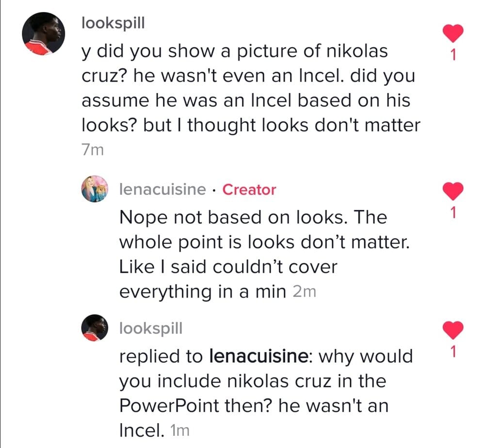Tap the like count under top comment's heart
The height and width of the screenshot is (448, 485).
[453, 56]
